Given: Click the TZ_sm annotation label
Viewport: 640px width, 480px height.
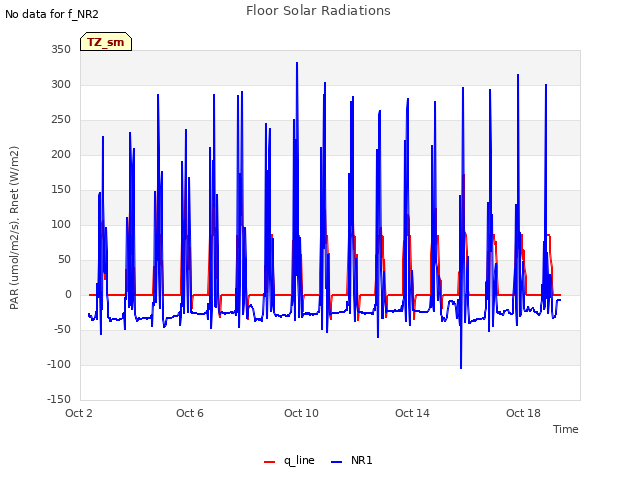Looking at the screenshot, I should (106, 42).
